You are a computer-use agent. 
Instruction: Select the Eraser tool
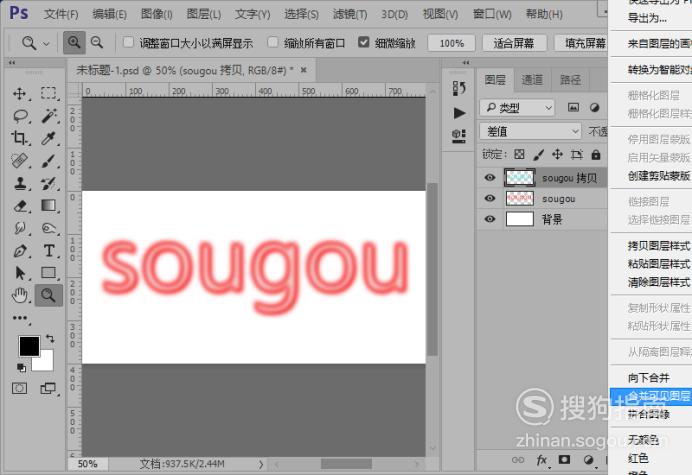[x=20, y=206]
